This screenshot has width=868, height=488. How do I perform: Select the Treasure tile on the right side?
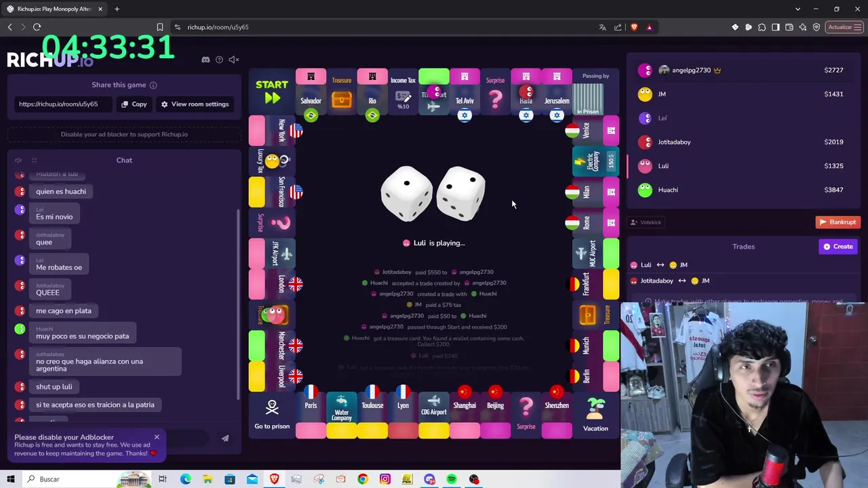(x=595, y=315)
